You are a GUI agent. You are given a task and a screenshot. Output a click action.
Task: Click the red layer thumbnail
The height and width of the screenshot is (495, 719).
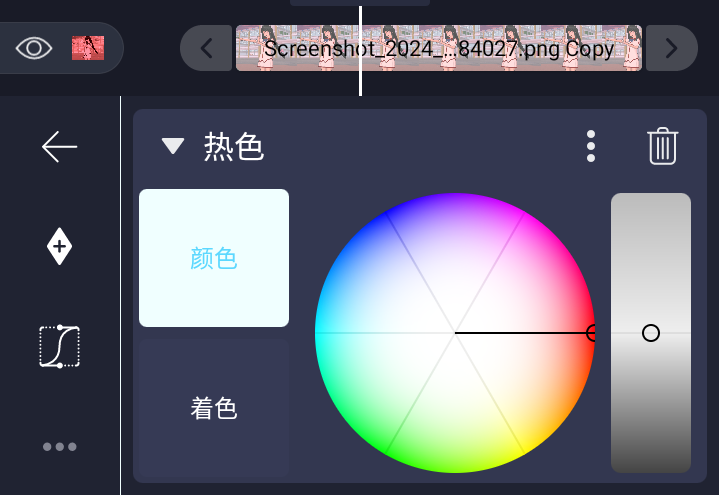tap(88, 47)
